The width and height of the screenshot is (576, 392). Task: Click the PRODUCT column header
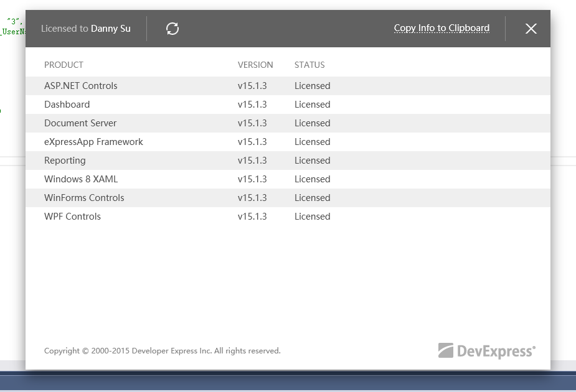pyautogui.click(x=64, y=65)
